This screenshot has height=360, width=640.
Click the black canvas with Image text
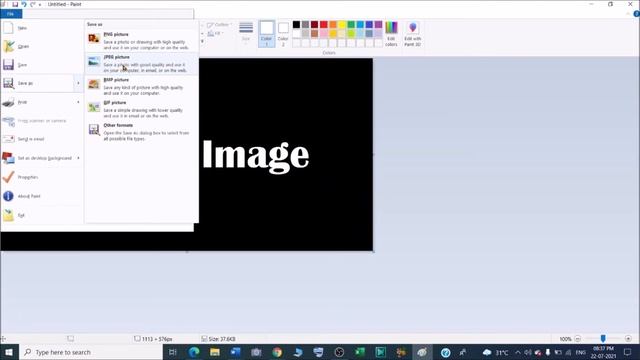point(286,154)
